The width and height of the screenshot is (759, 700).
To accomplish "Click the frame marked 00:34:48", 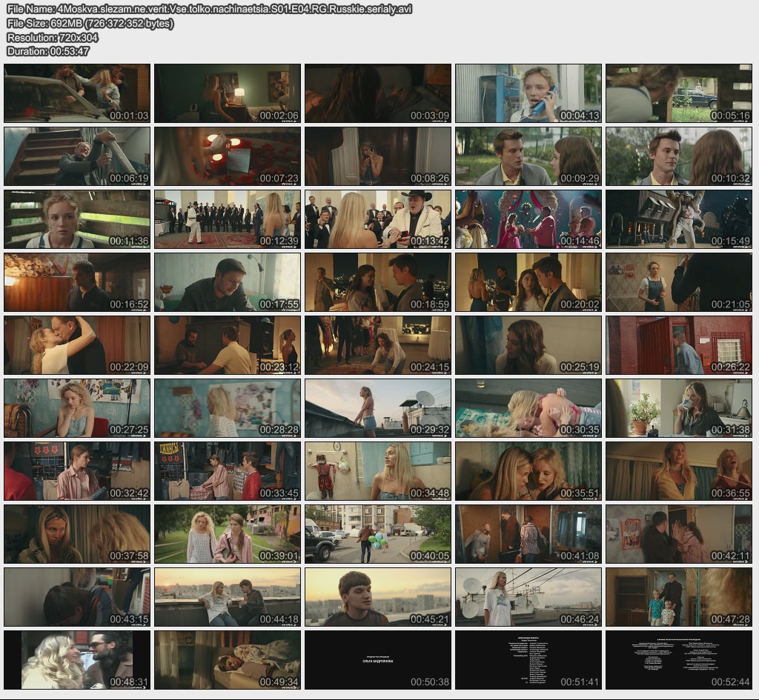I will [x=378, y=471].
